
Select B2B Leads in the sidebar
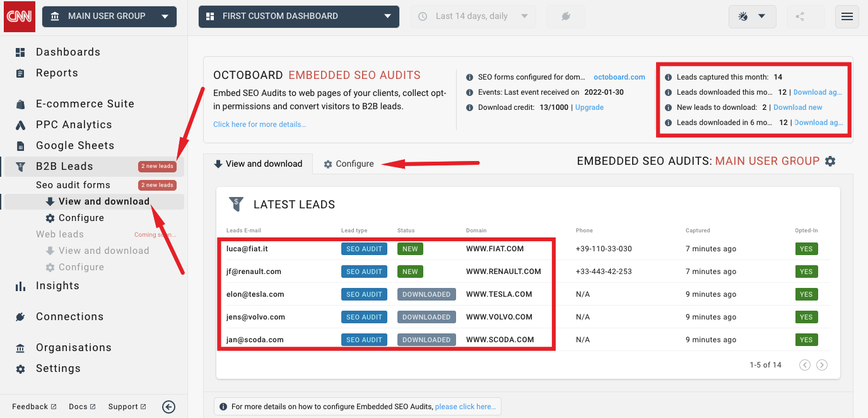93,166
